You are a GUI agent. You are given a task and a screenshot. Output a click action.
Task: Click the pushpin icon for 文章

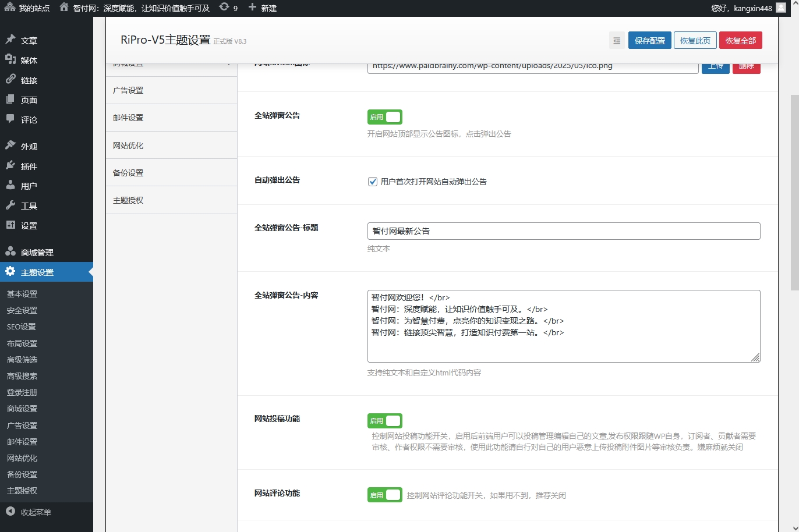pyautogui.click(x=10, y=40)
